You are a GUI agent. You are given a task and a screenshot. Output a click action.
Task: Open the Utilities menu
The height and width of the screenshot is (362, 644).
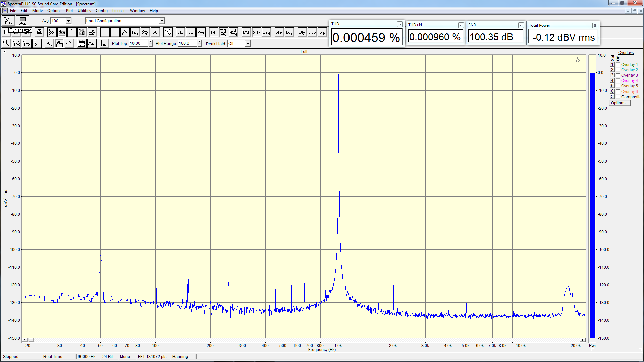(84, 11)
